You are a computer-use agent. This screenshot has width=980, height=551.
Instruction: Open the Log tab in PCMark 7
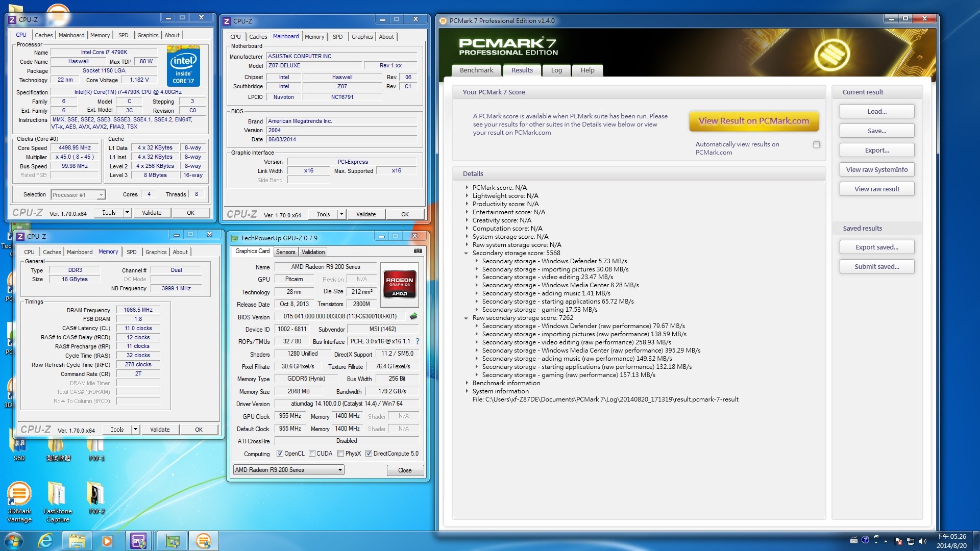coord(556,70)
